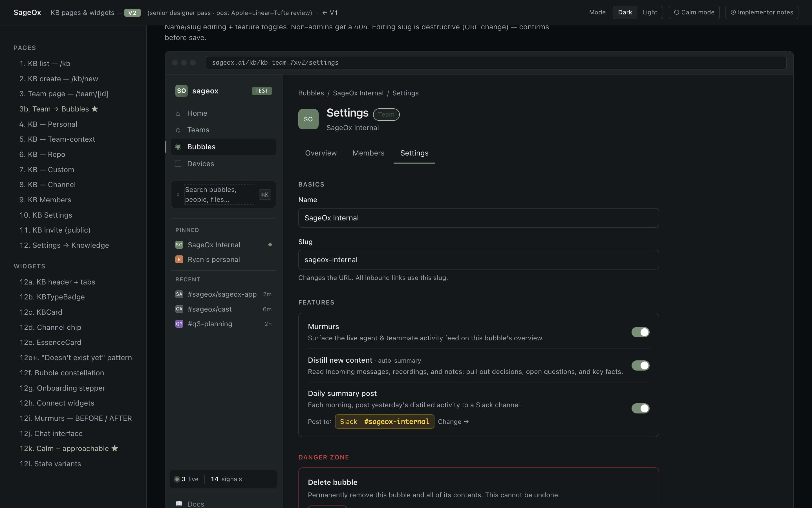Click SageOx logo in top bar
The image size is (812, 508).
[27, 13]
